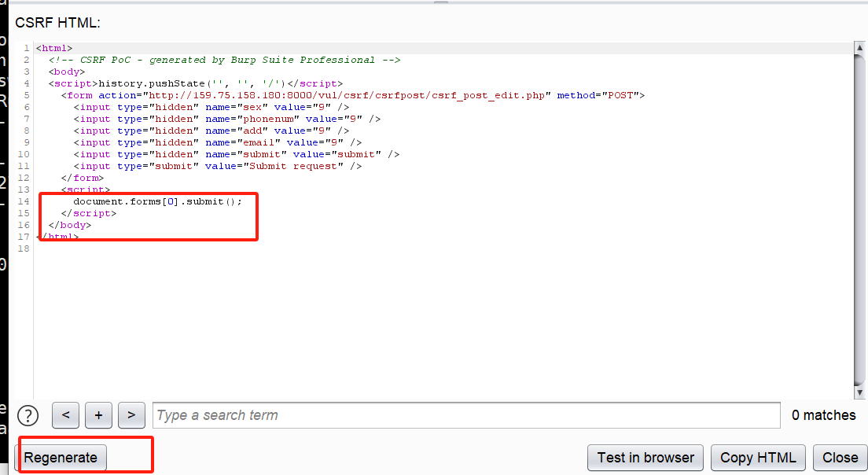
Task: Select the name="add" input line
Action: point(211,131)
